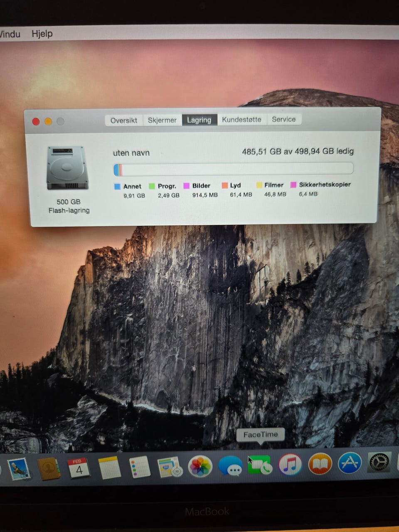Click the '2,49 GB' Progr. value
The width and height of the screenshot is (399, 532).
pyautogui.click(x=169, y=195)
